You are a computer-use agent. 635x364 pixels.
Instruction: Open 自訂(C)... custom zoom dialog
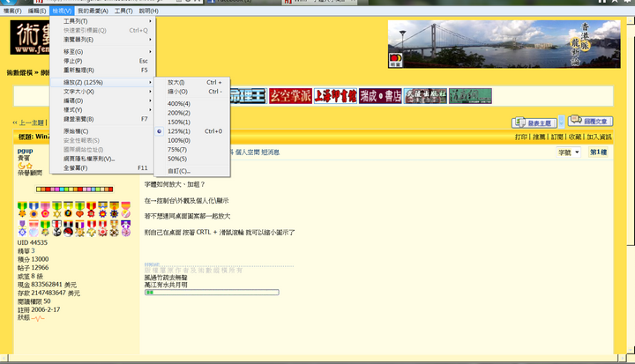[x=192, y=171]
